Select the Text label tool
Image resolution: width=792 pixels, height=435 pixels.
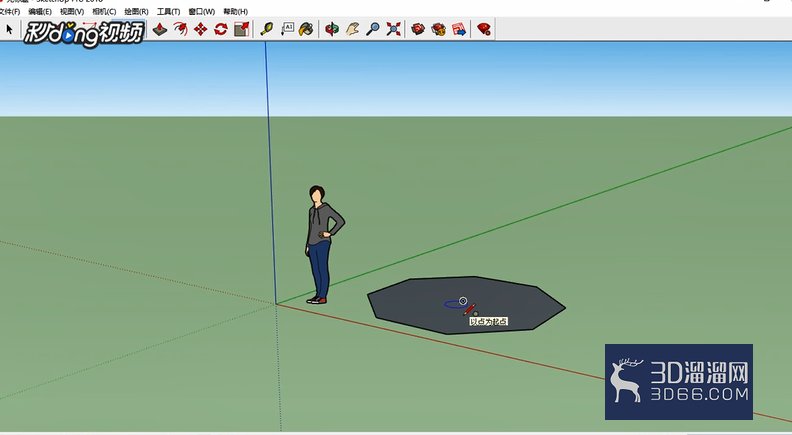pos(287,29)
